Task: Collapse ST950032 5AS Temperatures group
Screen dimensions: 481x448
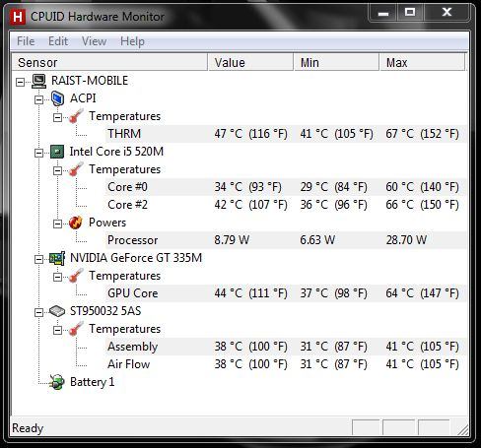Action: [x=57, y=330]
